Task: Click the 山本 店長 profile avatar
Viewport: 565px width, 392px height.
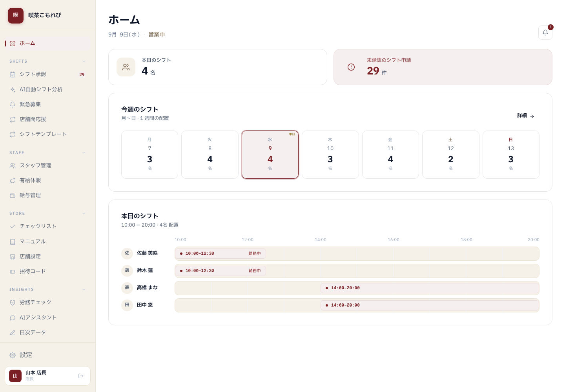Action: coord(15,376)
